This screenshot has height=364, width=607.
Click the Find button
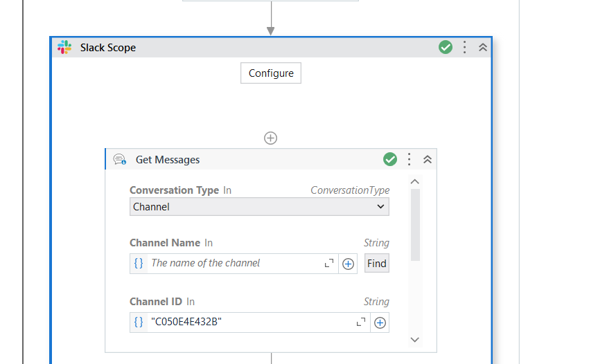click(x=377, y=263)
